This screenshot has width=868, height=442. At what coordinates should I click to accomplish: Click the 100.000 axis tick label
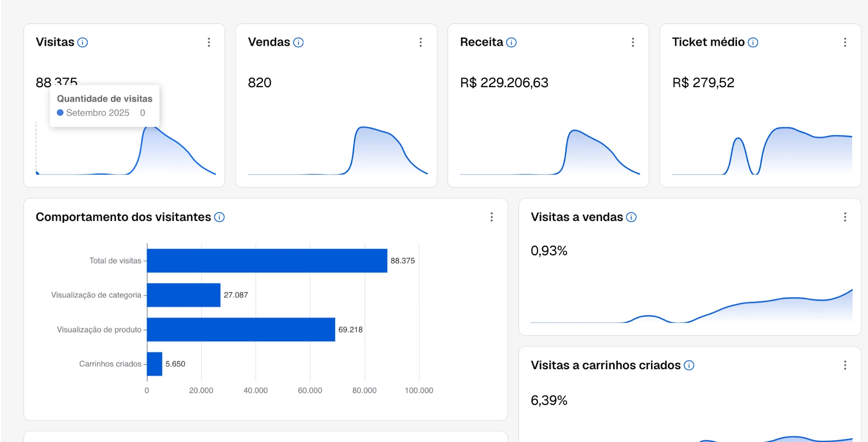pos(419,390)
